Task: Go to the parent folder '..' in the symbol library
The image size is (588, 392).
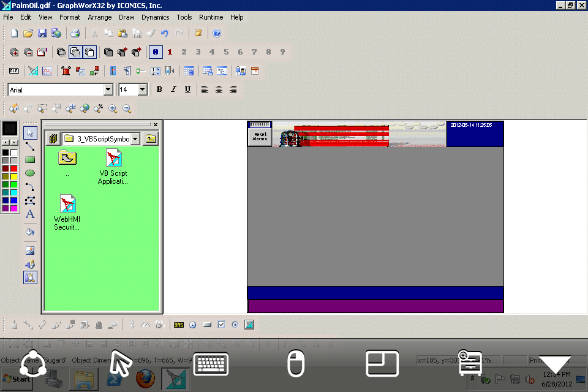Action: (67, 163)
